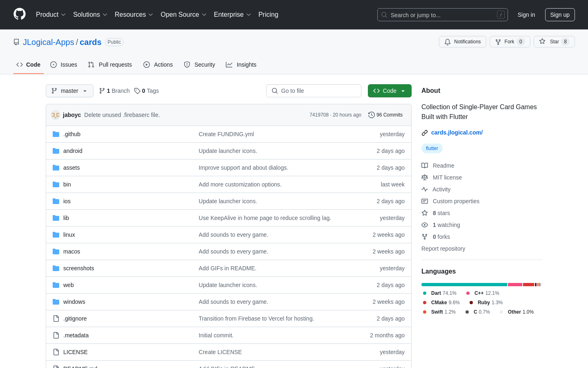The height and width of the screenshot is (368, 588).
Task: Click the android folder icon
Action: click(x=56, y=151)
